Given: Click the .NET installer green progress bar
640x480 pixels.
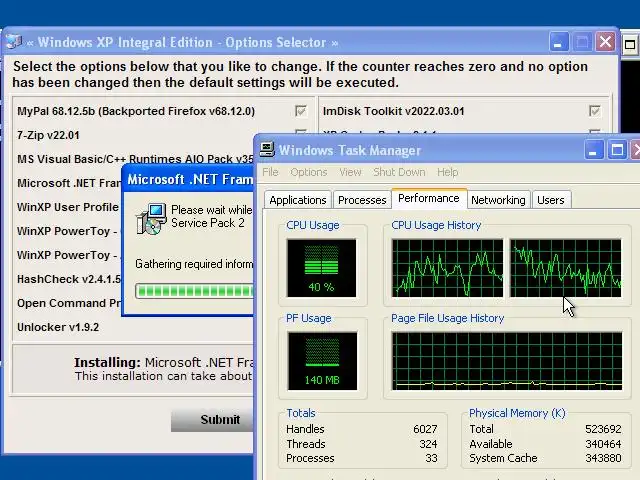Looking at the screenshot, I should click(194, 291).
